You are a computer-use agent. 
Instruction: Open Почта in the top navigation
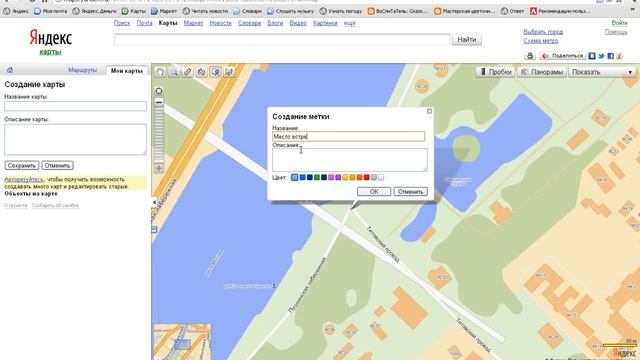point(144,23)
